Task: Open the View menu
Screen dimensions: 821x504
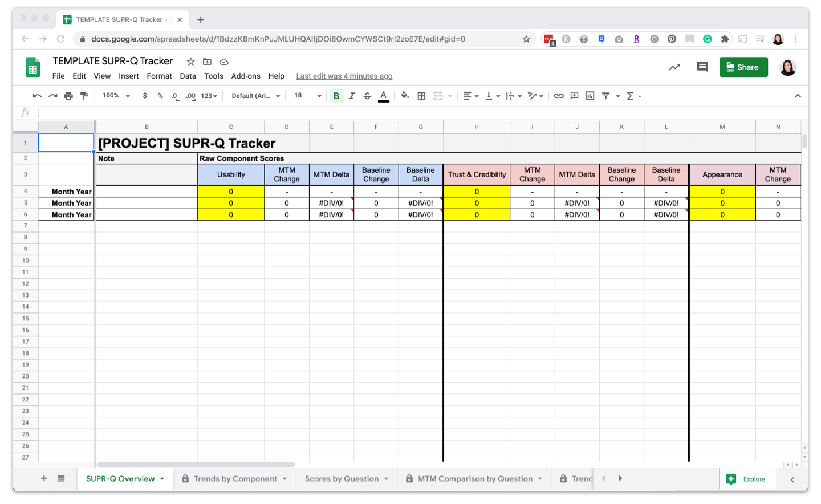Action: point(102,76)
